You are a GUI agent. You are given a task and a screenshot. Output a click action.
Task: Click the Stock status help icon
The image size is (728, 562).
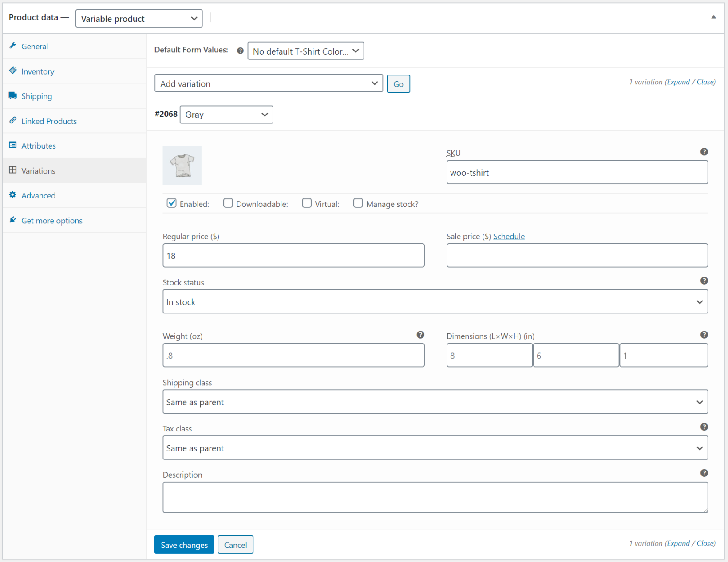(704, 281)
